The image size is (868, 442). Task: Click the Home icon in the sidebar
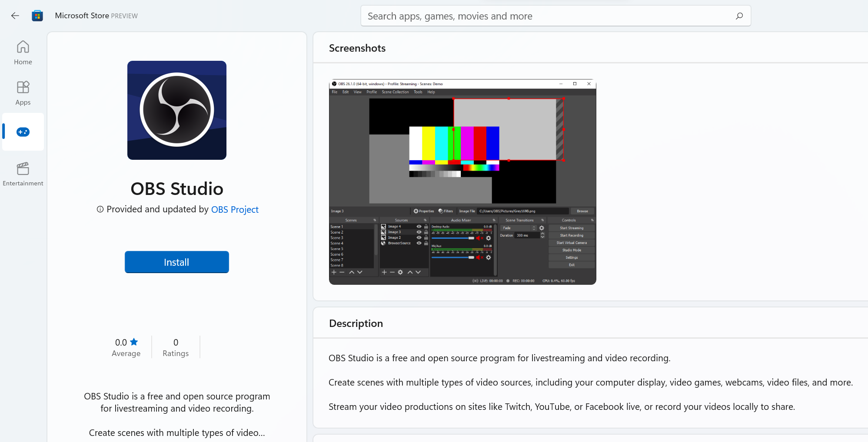pyautogui.click(x=23, y=52)
